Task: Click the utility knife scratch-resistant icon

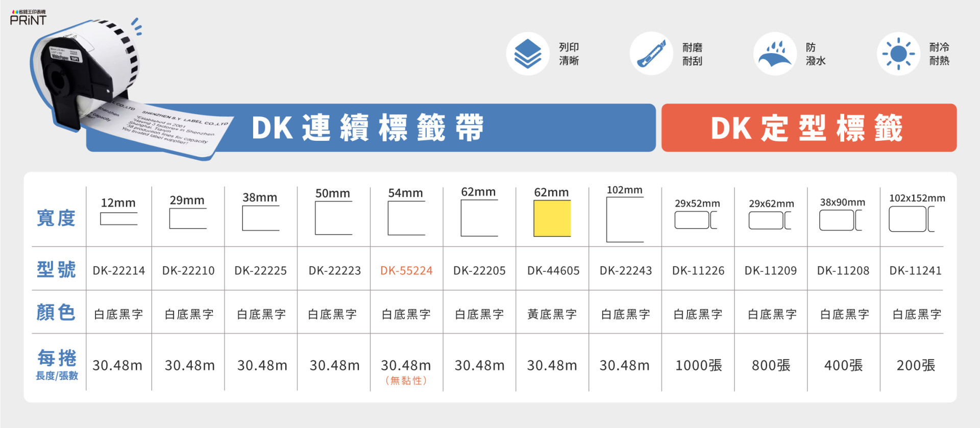Action: click(651, 54)
